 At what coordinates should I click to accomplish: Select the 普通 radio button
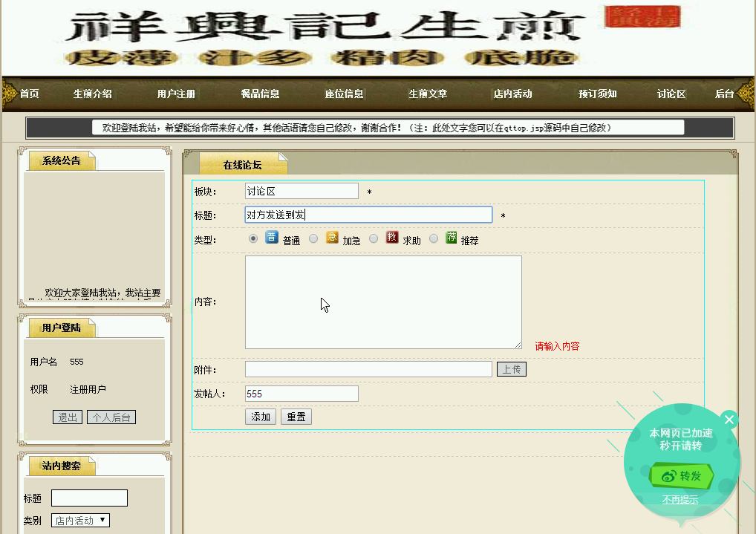253,238
